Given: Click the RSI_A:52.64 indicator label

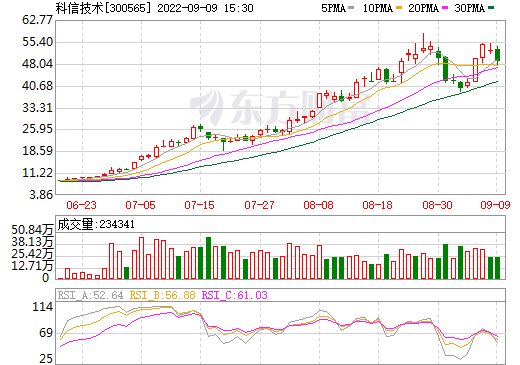Looking at the screenshot, I should pyautogui.click(x=90, y=295).
